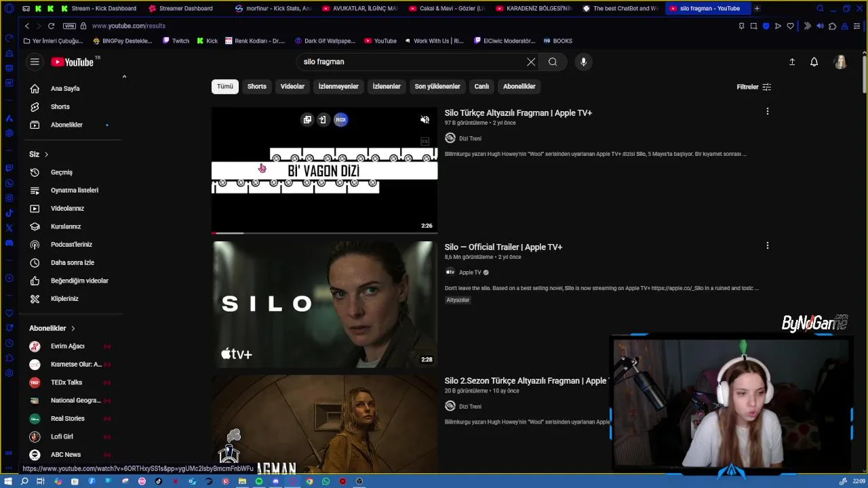The width and height of the screenshot is (868, 488).
Task: Start voice search with the microphone
Action: 583,62
